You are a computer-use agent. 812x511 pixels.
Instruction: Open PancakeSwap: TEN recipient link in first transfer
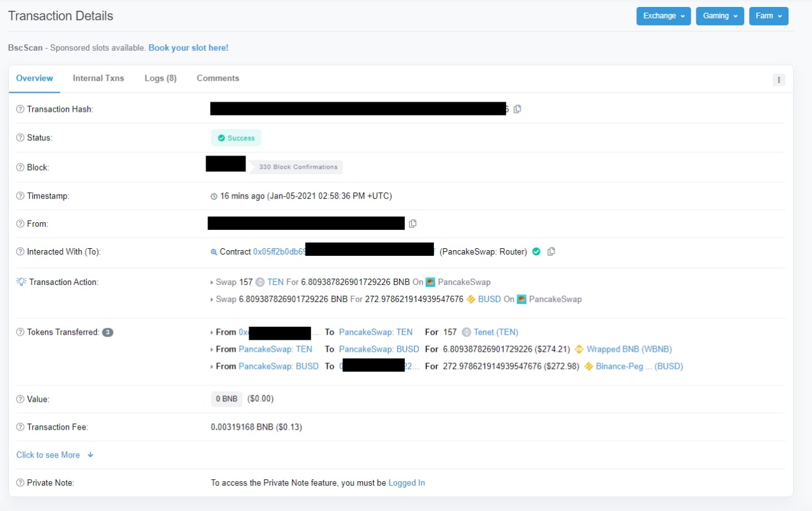(x=376, y=332)
